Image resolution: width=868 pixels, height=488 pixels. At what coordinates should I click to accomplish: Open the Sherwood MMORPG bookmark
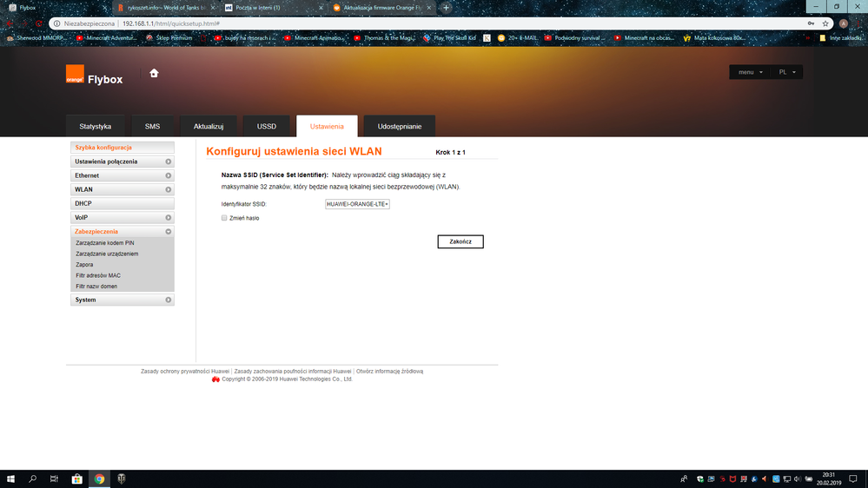click(36, 38)
